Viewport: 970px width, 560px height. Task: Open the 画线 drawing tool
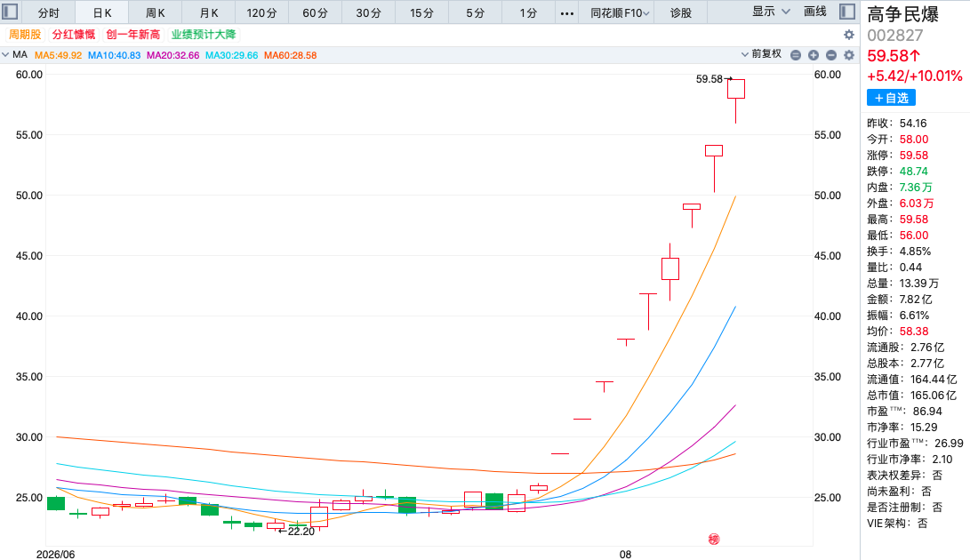tap(814, 12)
